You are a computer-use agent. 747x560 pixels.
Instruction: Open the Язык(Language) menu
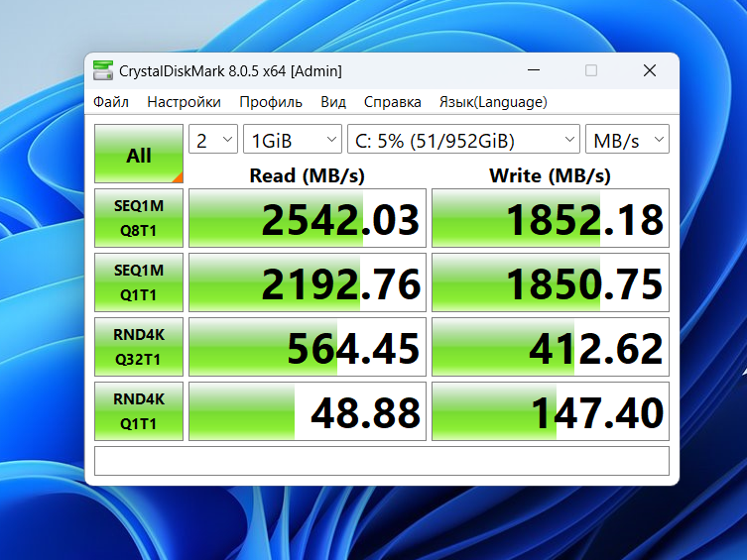493,102
